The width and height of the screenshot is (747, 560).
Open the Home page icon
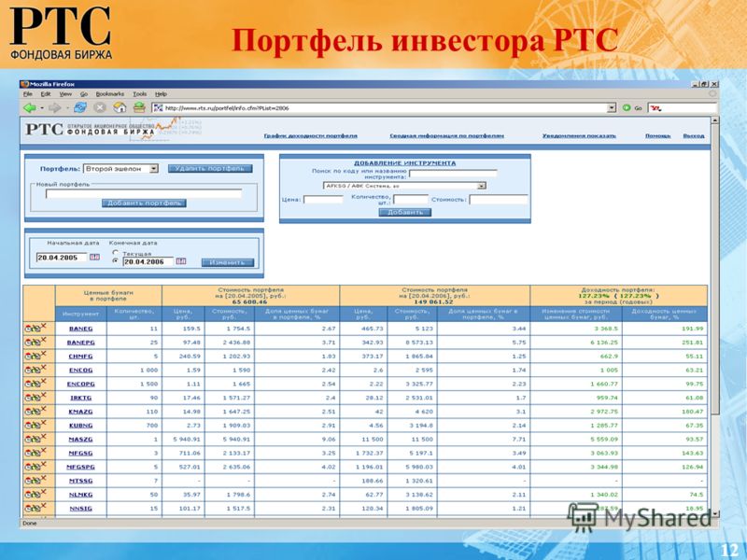click(x=120, y=108)
